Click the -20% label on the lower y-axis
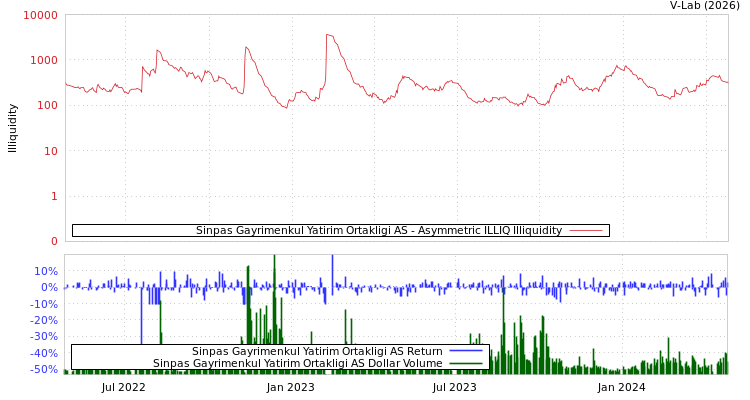Screen dimensions: 750x400 [44, 320]
